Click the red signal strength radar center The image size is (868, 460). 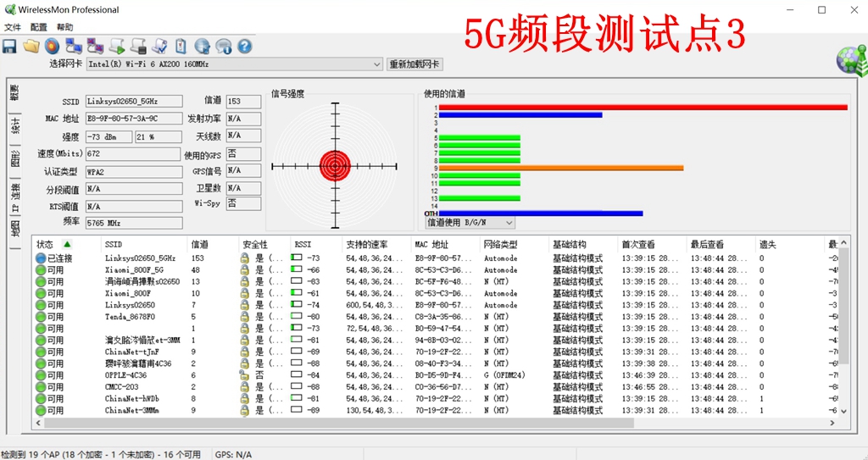click(335, 166)
